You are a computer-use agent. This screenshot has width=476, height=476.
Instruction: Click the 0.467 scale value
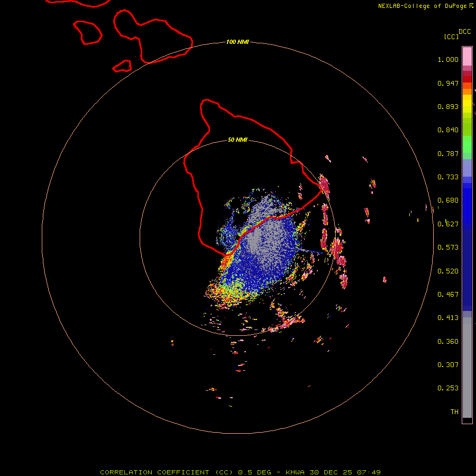coord(448,295)
